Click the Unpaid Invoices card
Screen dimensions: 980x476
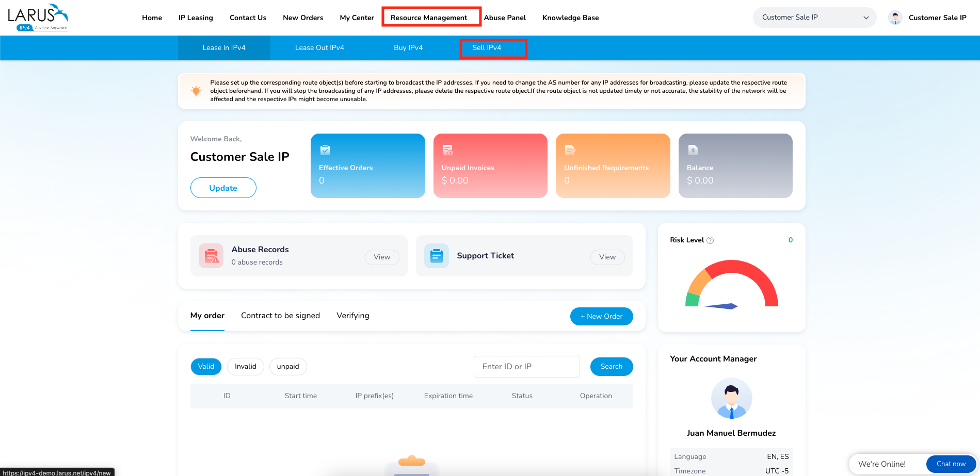coord(490,166)
